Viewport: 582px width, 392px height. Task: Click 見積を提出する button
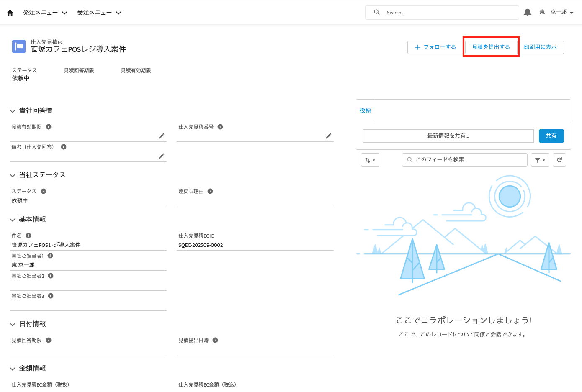[x=491, y=47]
